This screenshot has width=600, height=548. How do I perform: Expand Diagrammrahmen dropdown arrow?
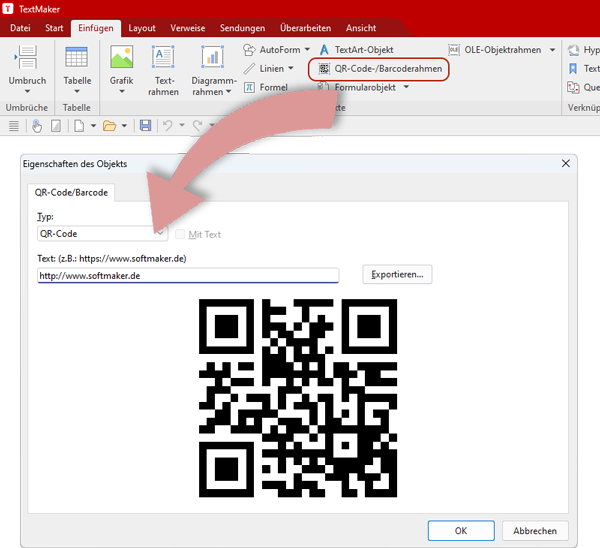(228, 91)
